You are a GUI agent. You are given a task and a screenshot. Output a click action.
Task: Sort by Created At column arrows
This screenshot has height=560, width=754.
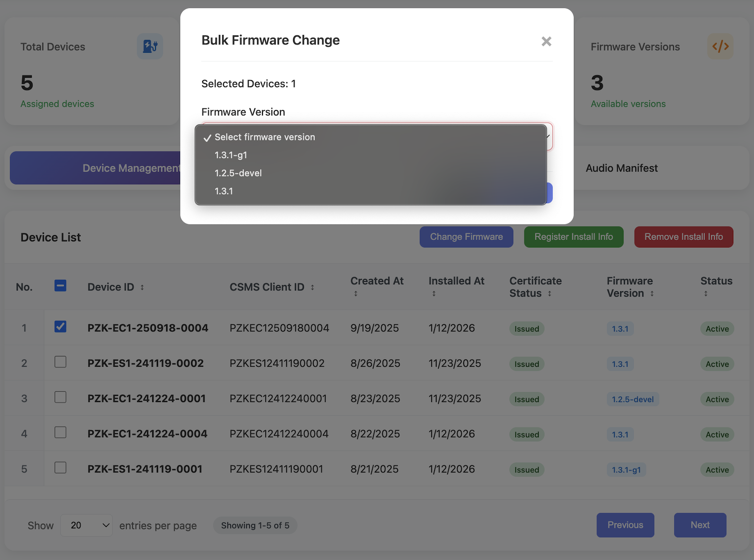click(356, 294)
